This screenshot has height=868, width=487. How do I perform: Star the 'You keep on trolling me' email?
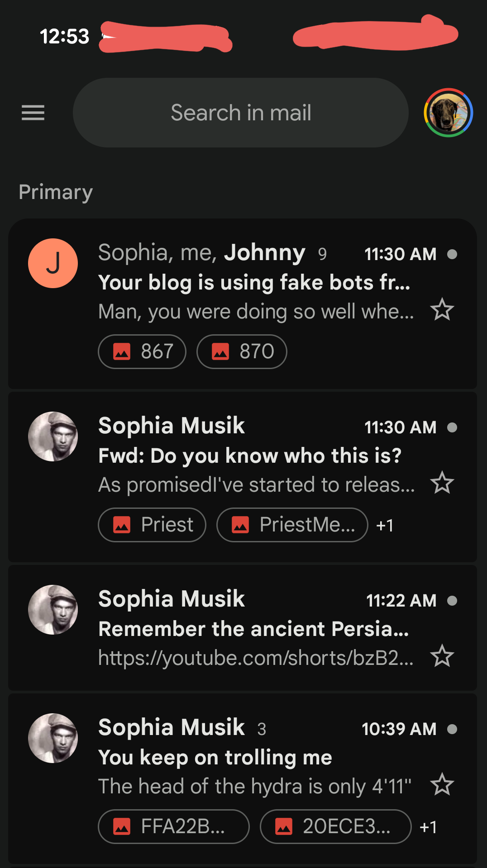click(442, 785)
